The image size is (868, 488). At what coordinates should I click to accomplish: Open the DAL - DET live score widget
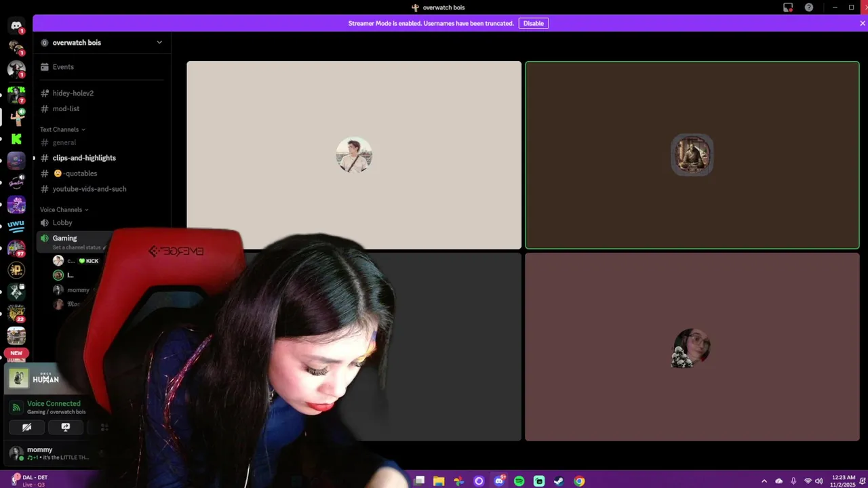tap(30, 481)
